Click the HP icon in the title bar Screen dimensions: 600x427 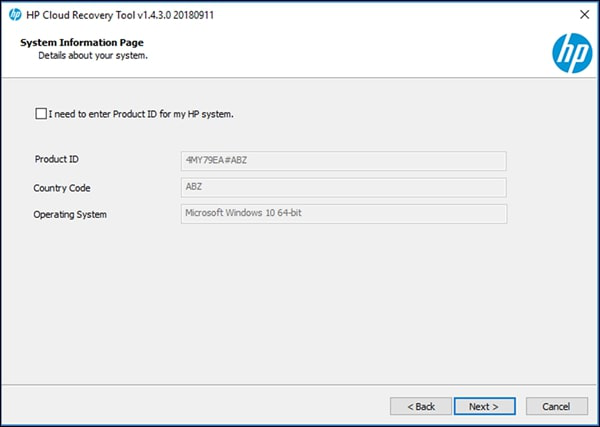[13, 14]
